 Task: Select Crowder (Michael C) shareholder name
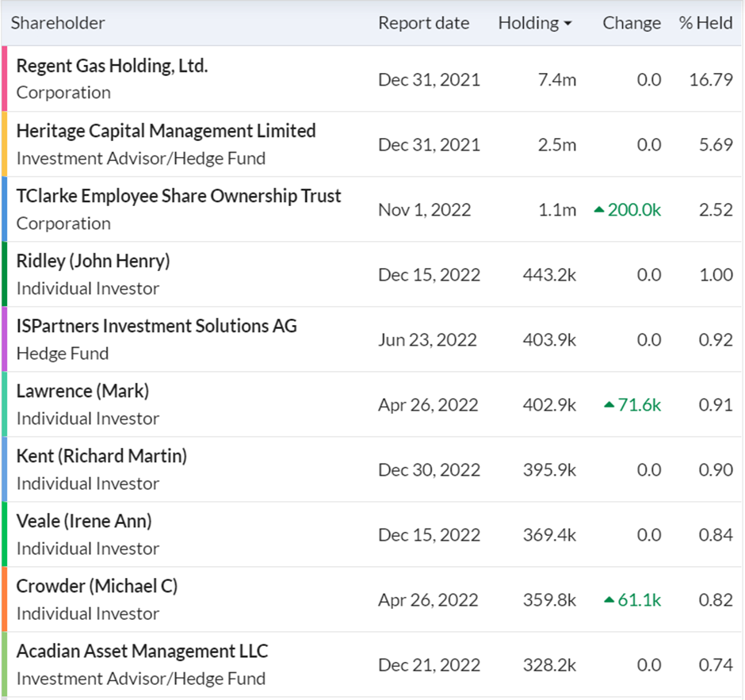[x=97, y=587]
